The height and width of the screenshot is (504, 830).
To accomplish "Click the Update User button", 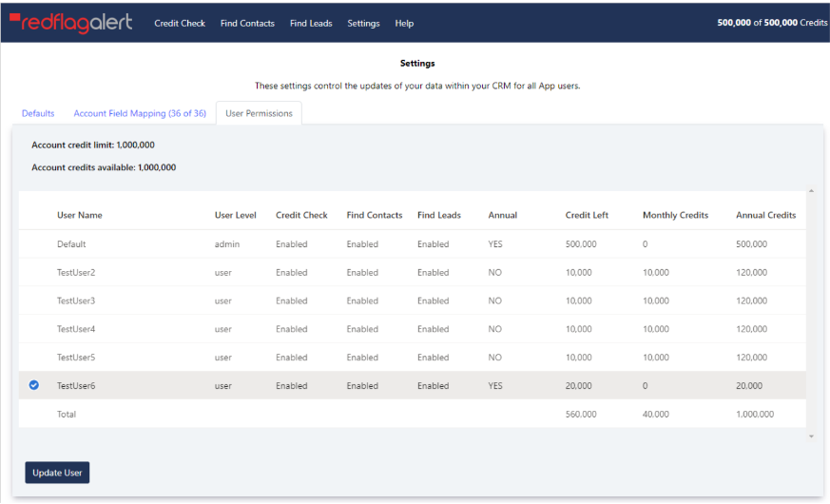I will (x=57, y=473).
